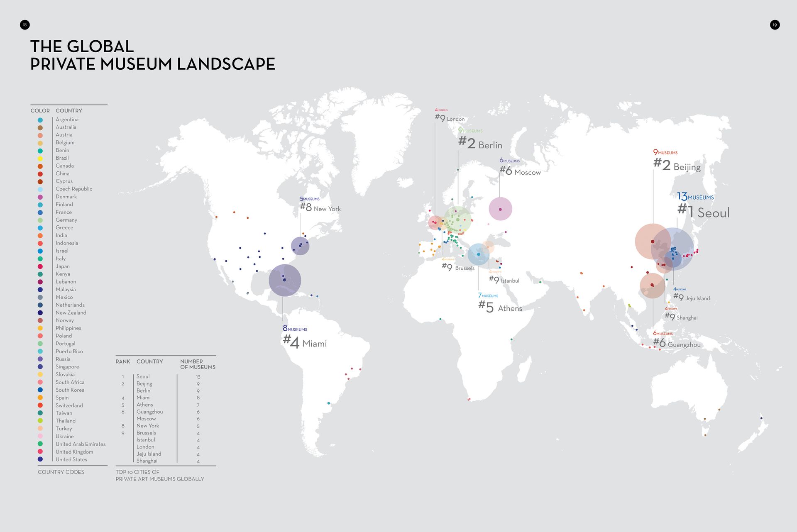The width and height of the screenshot is (797, 532).
Task: Click the Seoul row in ranking table
Action: click(143, 376)
